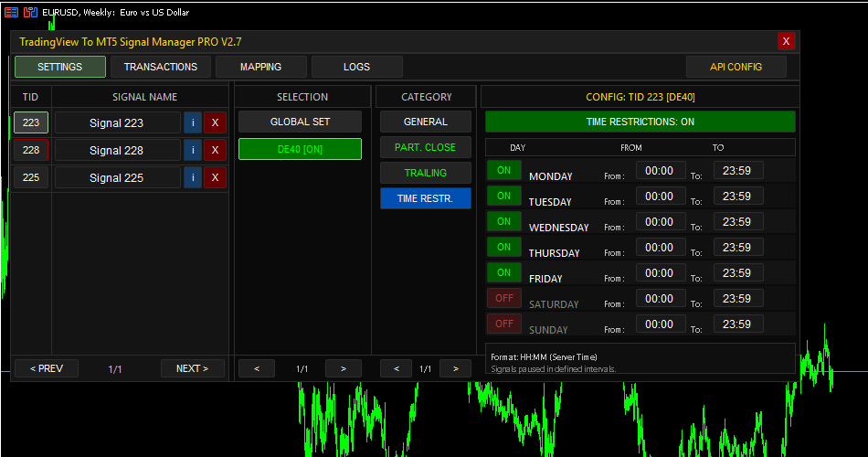
Task: Go to previous category page arrow
Action: [396, 368]
